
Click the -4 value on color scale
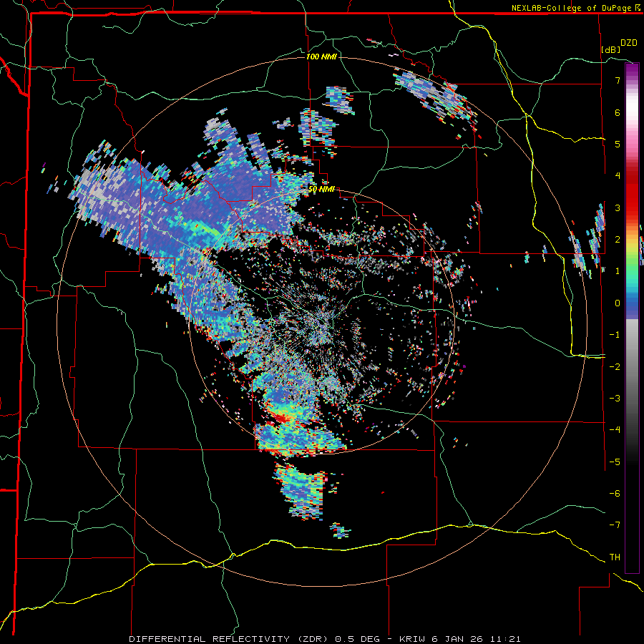pyautogui.click(x=615, y=430)
